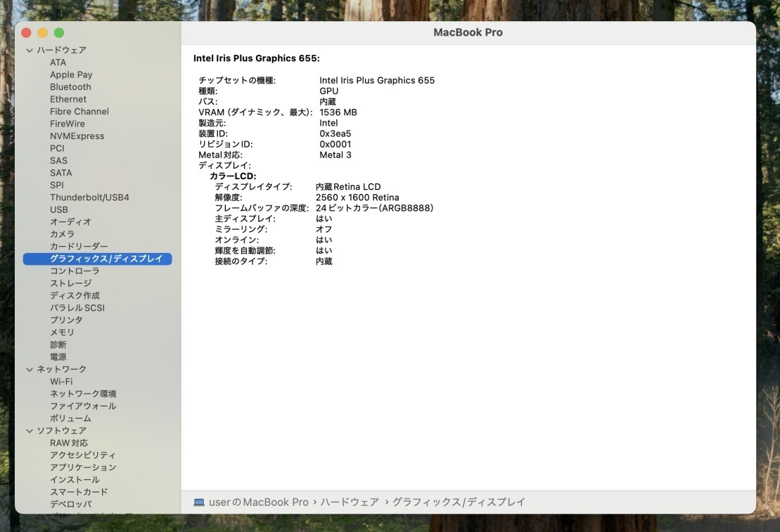The width and height of the screenshot is (780, 532).
Task: Click the device ID value 0x3ea5
Action: pos(335,134)
